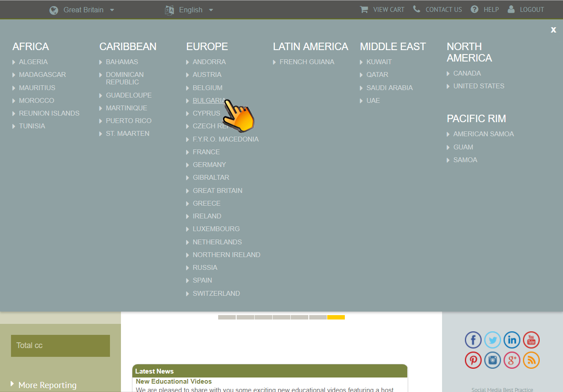The width and height of the screenshot is (563, 392).
Task: Click the LinkedIn social icon
Action: (512, 340)
